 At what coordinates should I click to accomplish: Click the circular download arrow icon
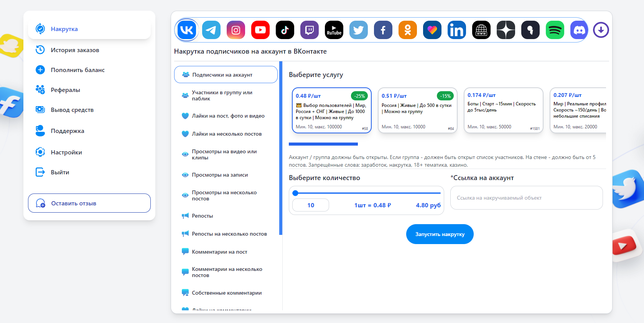[x=601, y=30]
